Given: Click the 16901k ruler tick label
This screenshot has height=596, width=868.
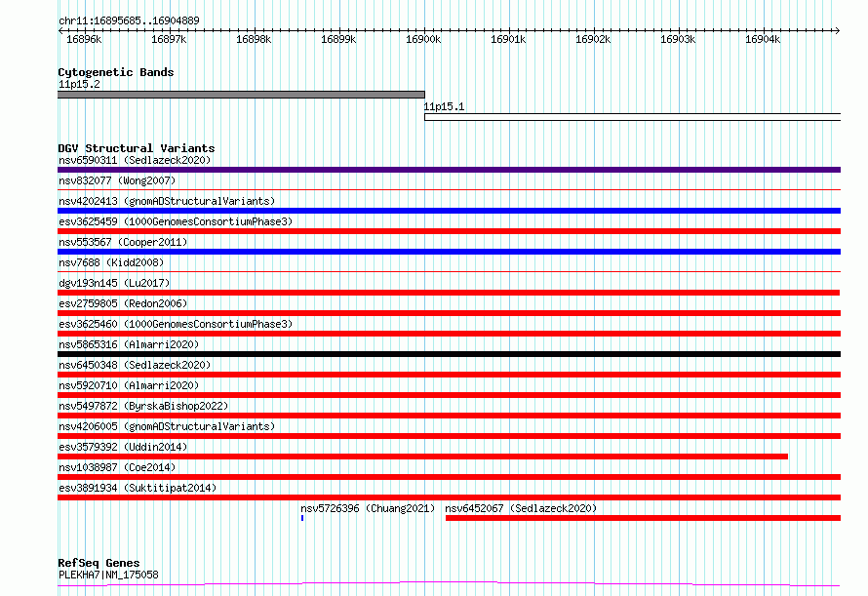Looking at the screenshot, I should [x=508, y=39].
